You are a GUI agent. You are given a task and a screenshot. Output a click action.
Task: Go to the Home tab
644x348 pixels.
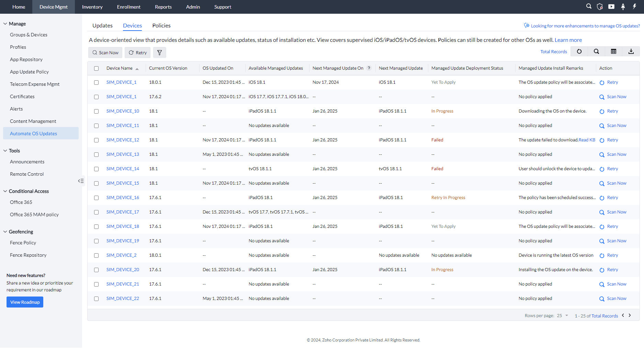coord(19,7)
